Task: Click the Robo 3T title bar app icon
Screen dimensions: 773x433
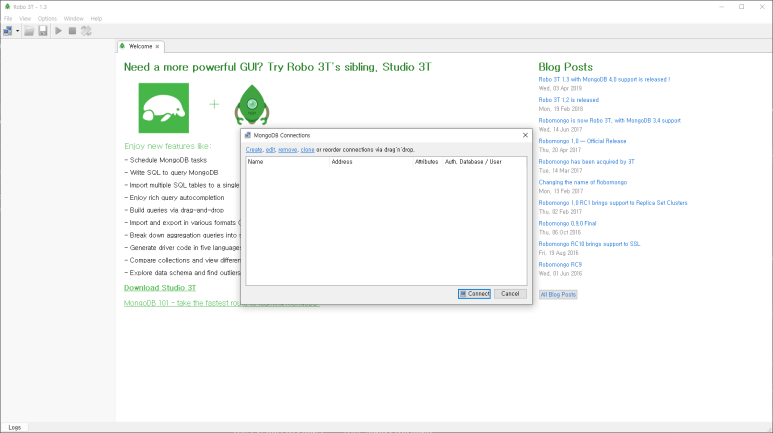Action: point(7,7)
